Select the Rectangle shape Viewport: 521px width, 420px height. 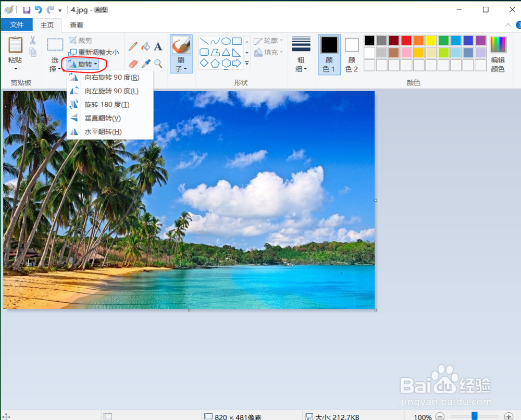[237, 41]
